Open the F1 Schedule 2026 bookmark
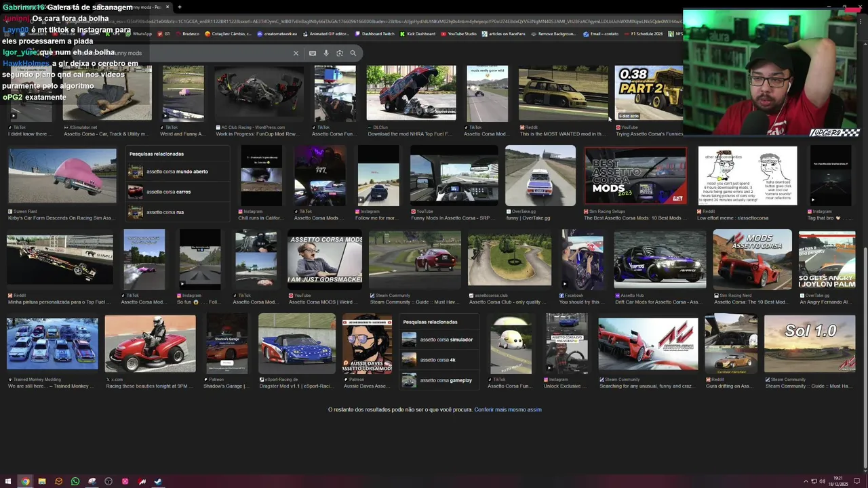The height and width of the screenshot is (488, 868). [643, 34]
